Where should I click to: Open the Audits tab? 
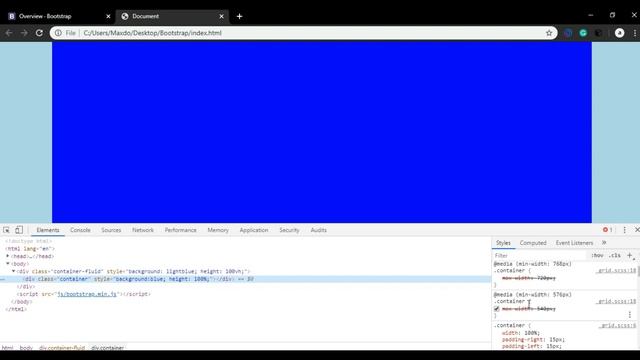pos(318,230)
